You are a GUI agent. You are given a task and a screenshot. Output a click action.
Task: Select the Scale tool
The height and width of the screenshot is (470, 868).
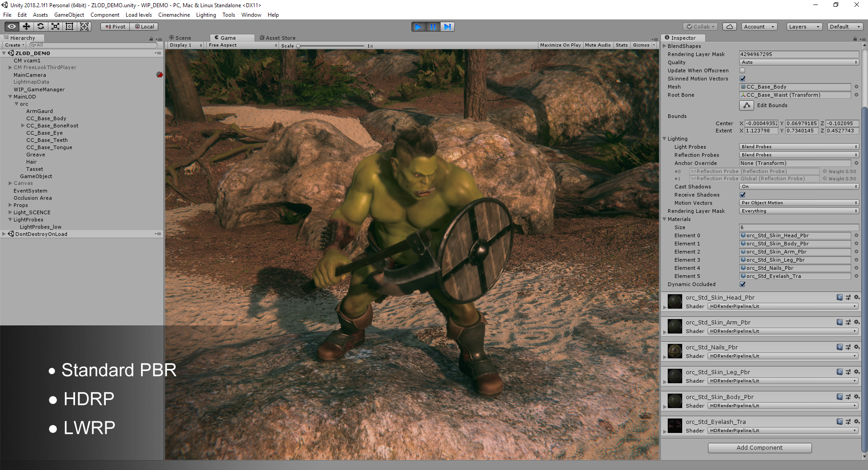coord(55,27)
